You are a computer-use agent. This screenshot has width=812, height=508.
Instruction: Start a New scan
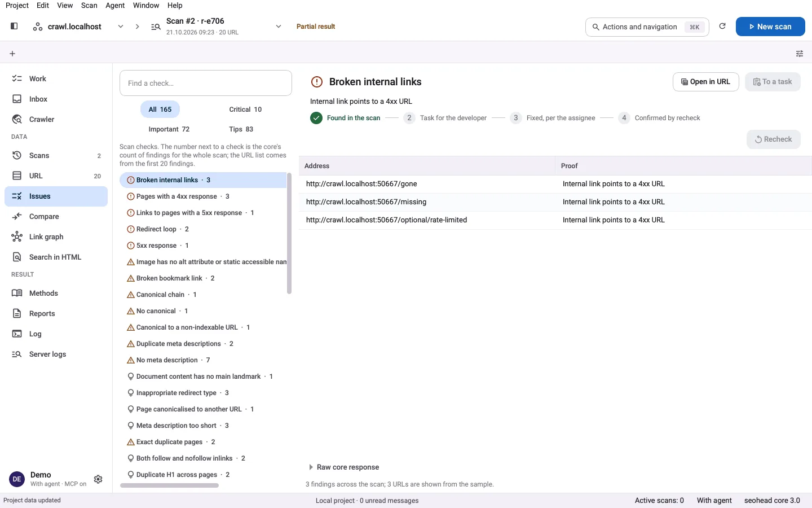770,27
